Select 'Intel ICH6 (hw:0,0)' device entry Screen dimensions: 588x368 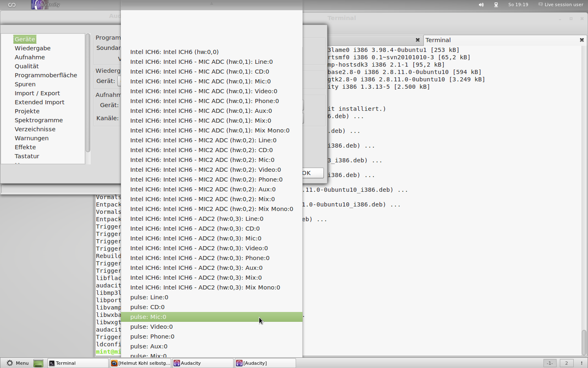tap(212, 52)
